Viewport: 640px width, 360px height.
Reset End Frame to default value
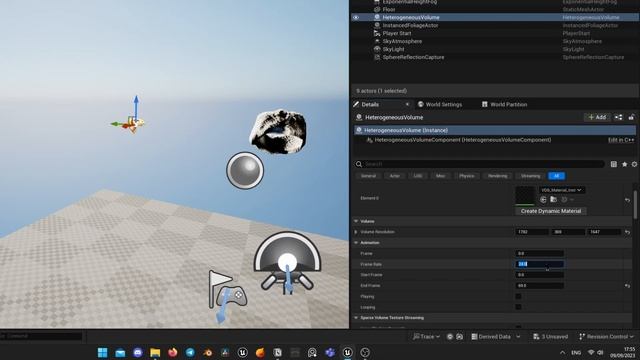[627, 286]
